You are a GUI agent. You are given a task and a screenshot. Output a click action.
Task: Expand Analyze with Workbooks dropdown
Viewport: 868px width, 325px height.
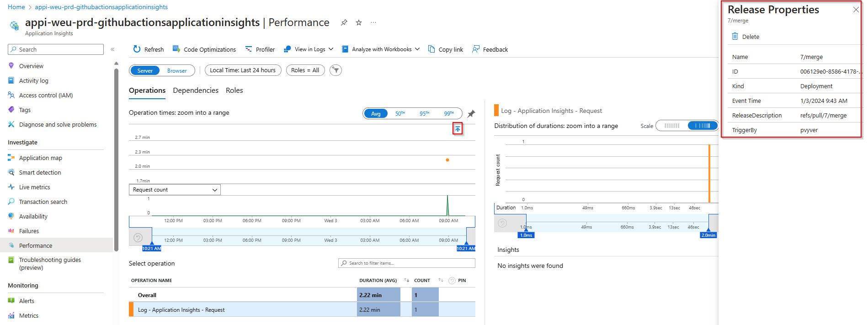[381, 49]
